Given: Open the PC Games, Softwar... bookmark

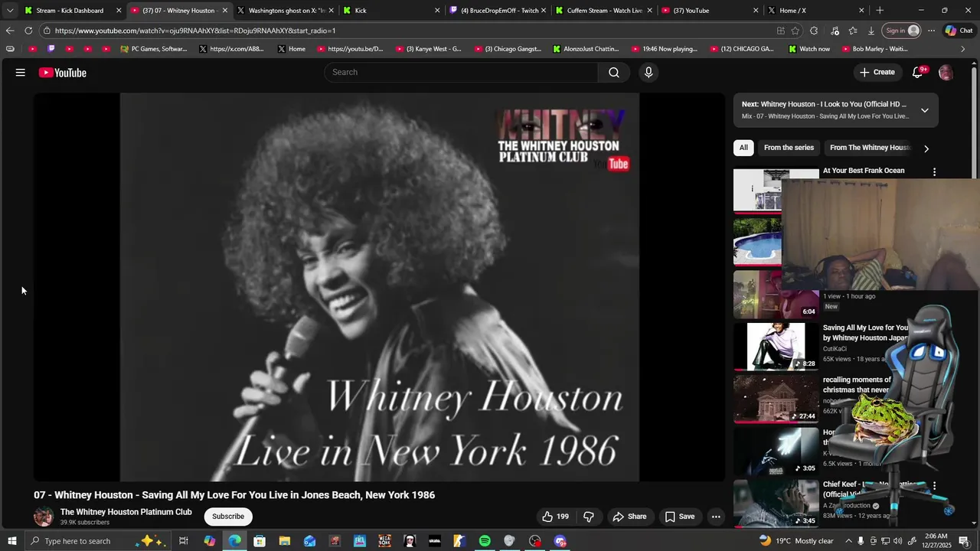Looking at the screenshot, I should coord(154,49).
